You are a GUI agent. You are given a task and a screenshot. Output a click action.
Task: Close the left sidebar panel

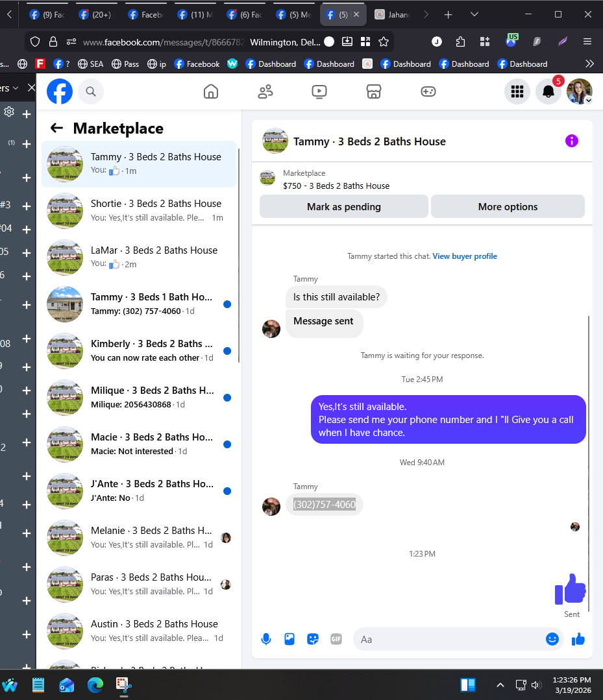31,88
